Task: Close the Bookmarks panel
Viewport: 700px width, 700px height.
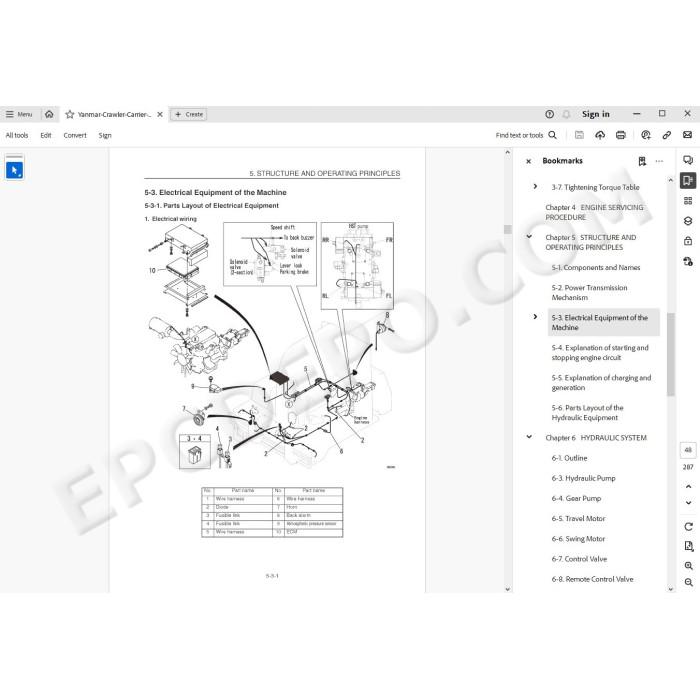Action: 529,161
